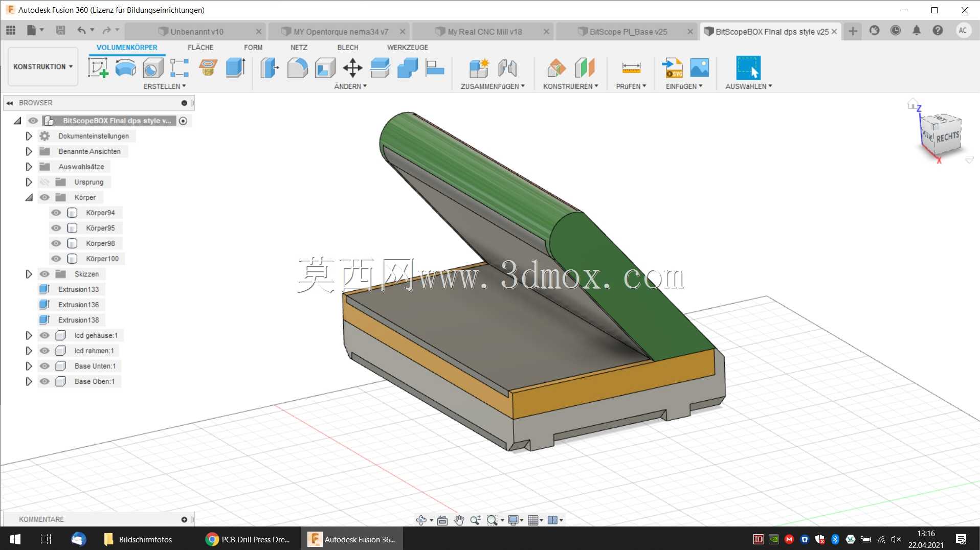Open the Rectangular Pattern tool
The width and height of the screenshot is (980, 550).
coord(180,67)
